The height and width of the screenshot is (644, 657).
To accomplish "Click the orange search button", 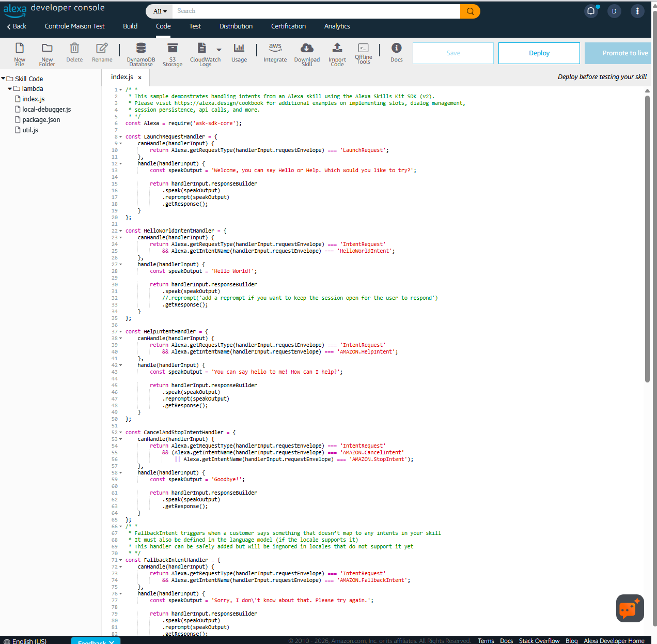I will pyautogui.click(x=470, y=11).
